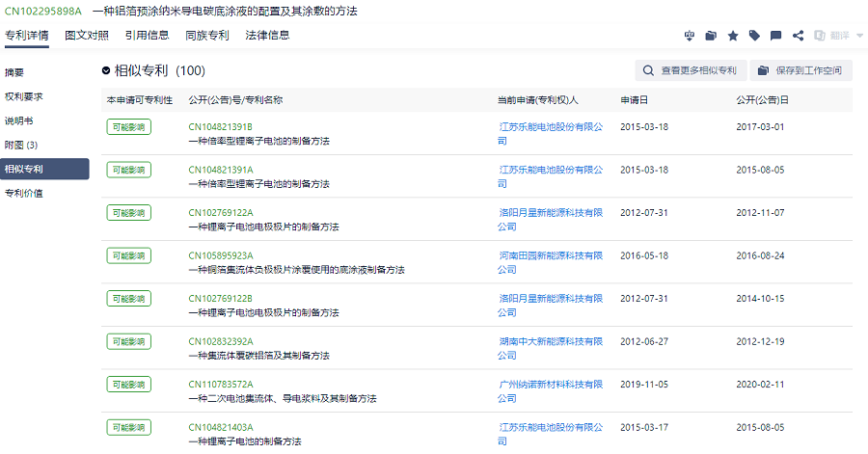Click the tag label icon
Viewport: 868px width, 454px height.
754,36
